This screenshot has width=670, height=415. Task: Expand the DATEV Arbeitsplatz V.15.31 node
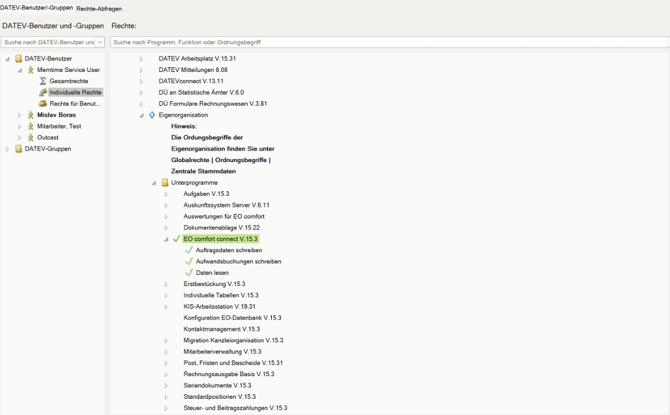[141, 59]
